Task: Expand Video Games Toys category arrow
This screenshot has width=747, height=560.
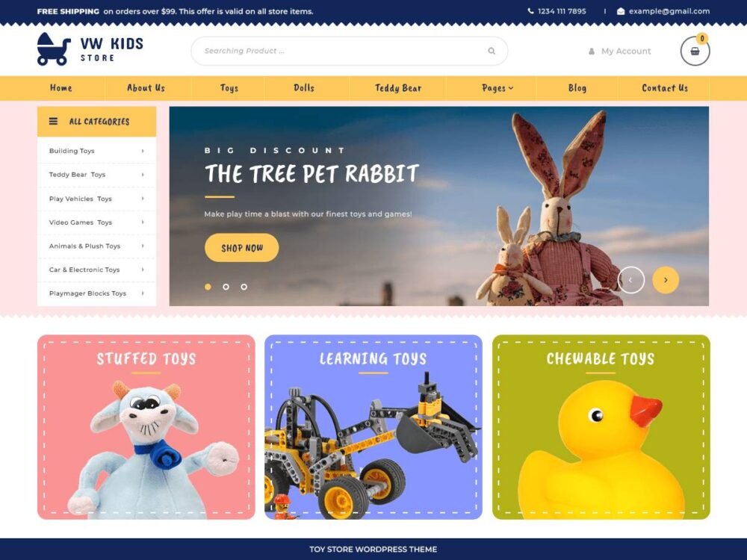Action: [143, 223]
